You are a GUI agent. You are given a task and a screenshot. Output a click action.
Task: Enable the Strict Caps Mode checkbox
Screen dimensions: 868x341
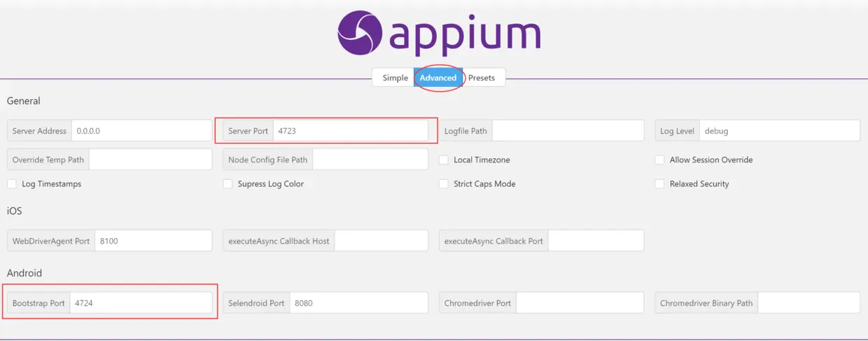[x=444, y=183]
